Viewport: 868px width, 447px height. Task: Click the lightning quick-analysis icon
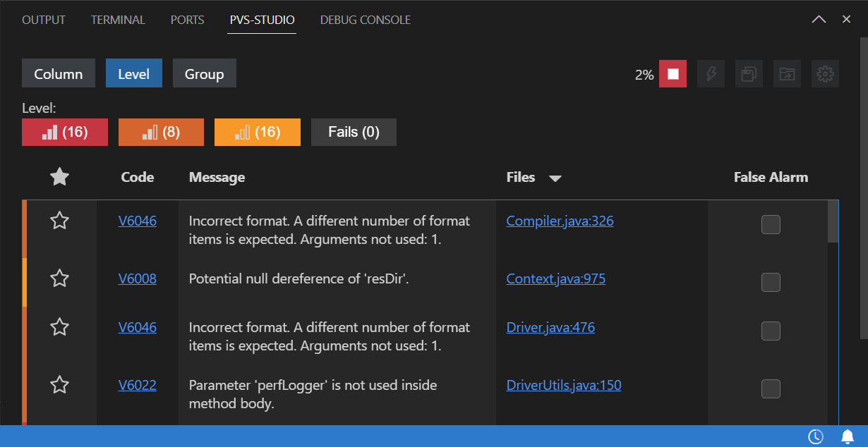(x=711, y=73)
